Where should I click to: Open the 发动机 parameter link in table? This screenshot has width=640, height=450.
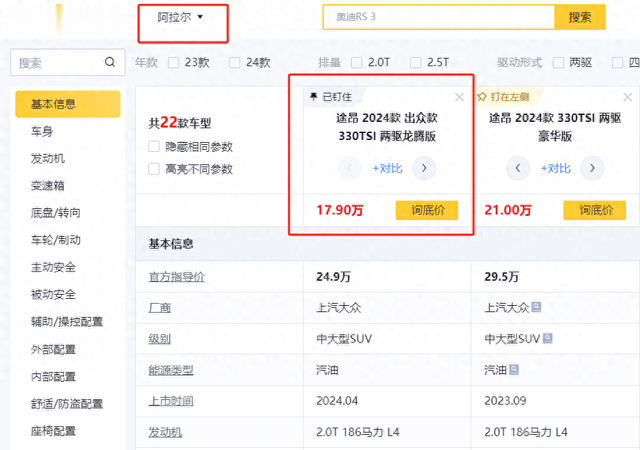[x=165, y=432]
